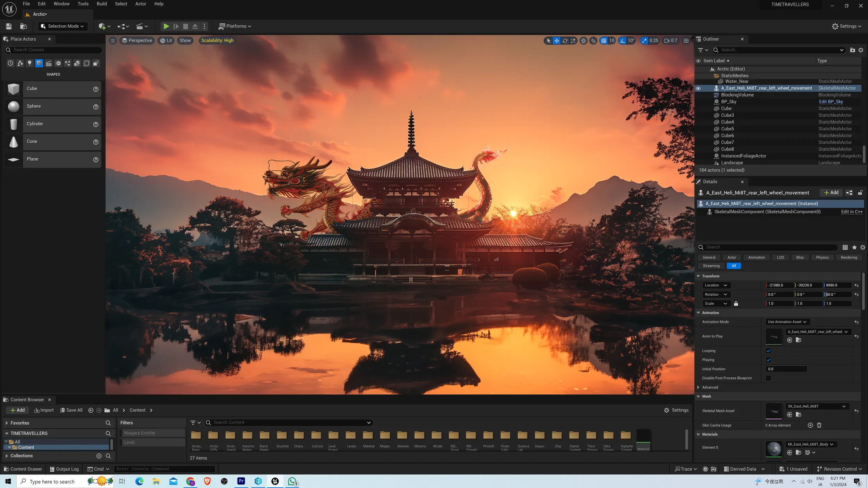
Task: Expand the Advanced section in Animation
Action: (x=698, y=387)
